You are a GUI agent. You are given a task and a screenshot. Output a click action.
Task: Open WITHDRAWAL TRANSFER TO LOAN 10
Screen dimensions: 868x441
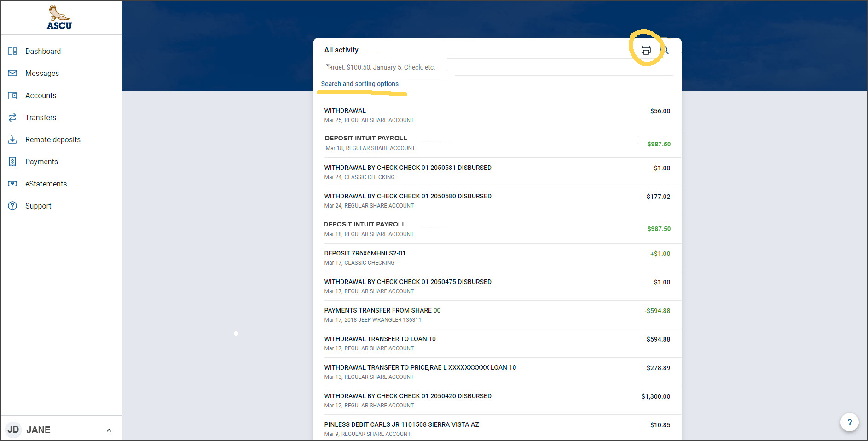click(497, 343)
